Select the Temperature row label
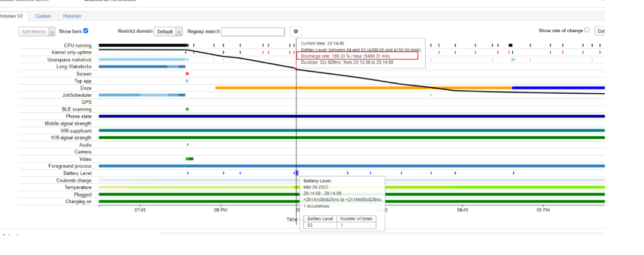Image resolution: width=644 pixels, height=255 pixels. 78,188
